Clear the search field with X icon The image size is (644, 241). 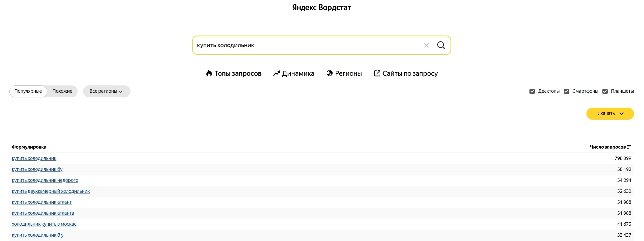[426, 45]
